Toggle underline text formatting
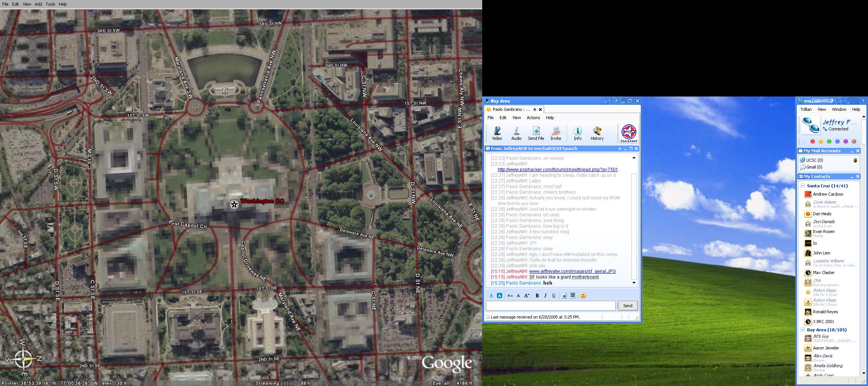This screenshot has height=386, width=868. (x=554, y=296)
